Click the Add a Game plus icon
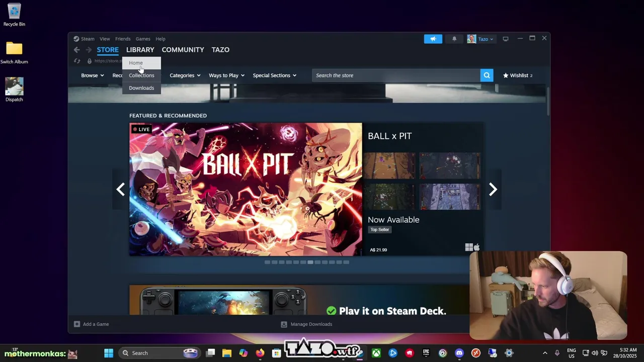The height and width of the screenshot is (362, 644). (x=77, y=324)
